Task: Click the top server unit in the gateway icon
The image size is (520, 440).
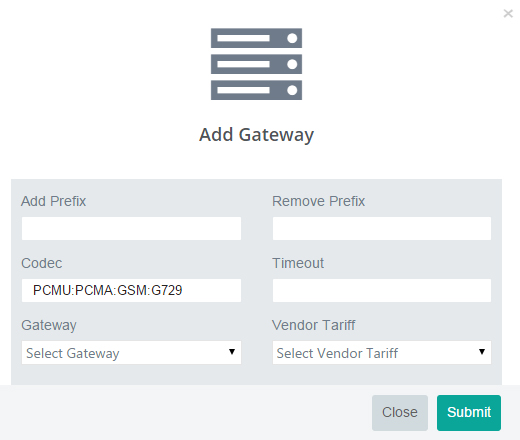Action: [x=256, y=38]
